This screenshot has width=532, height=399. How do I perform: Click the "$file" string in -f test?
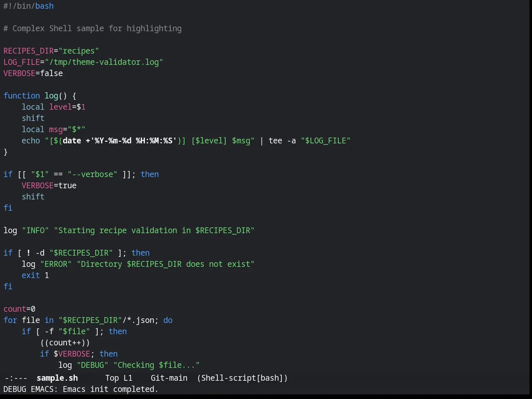pos(74,331)
